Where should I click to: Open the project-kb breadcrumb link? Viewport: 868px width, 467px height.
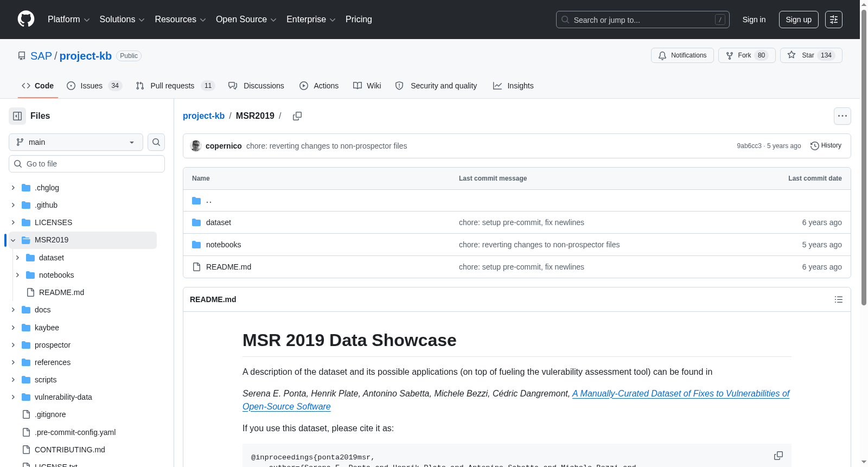pyautogui.click(x=203, y=116)
